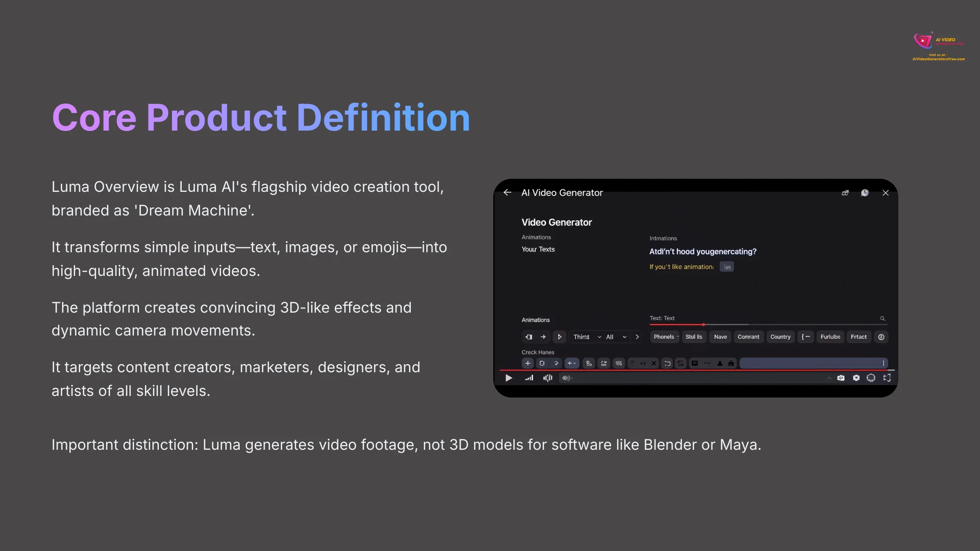Click the filled card icon in Creck Hanes toolbar
Image resolution: width=980 pixels, height=551 pixels.
click(x=695, y=363)
